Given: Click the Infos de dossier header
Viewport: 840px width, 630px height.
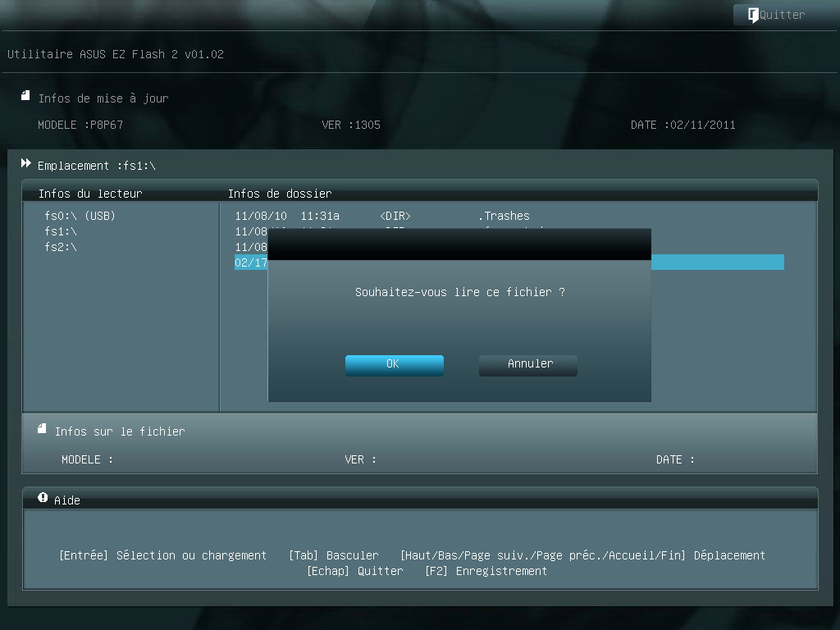Looking at the screenshot, I should (280, 194).
